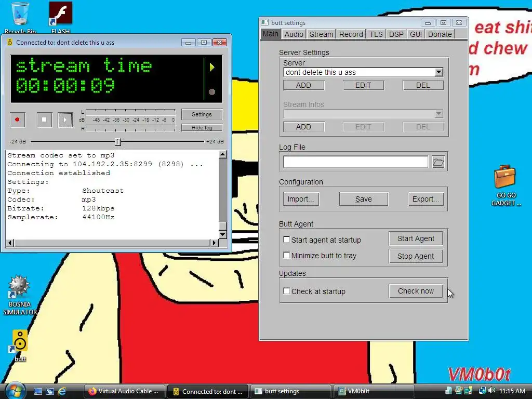Click VM0b0t taskbar button
Screen dimensions: 532x399
pos(374,391)
